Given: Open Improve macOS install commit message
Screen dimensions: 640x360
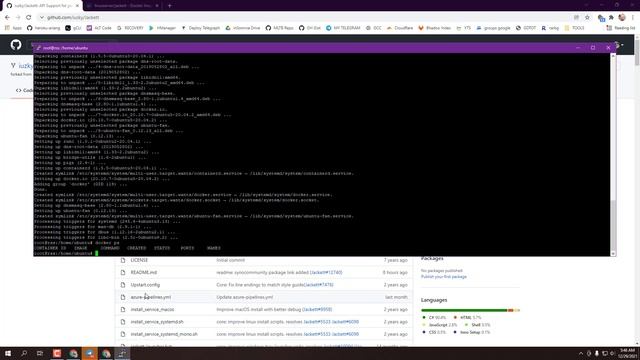Looking at the screenshot, I should [259, 309].
